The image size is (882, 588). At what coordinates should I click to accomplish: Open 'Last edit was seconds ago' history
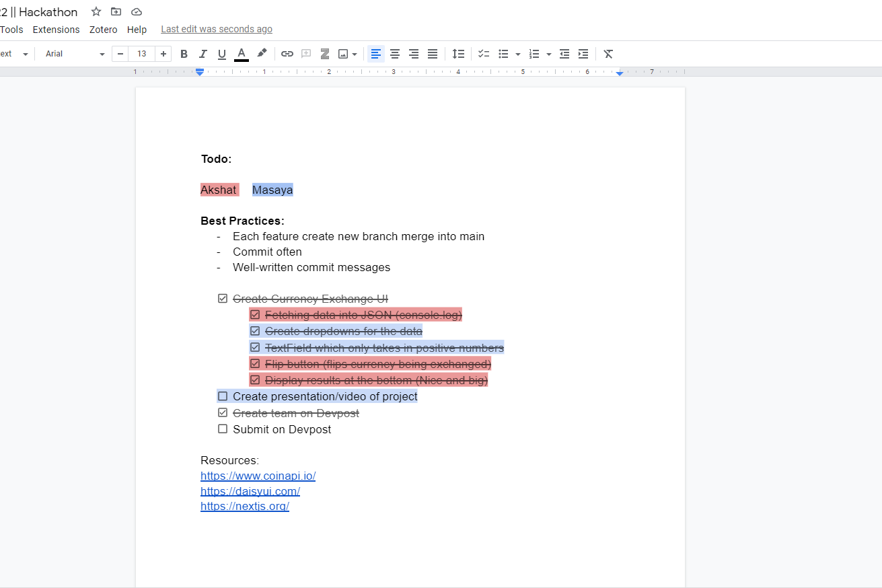217,29
